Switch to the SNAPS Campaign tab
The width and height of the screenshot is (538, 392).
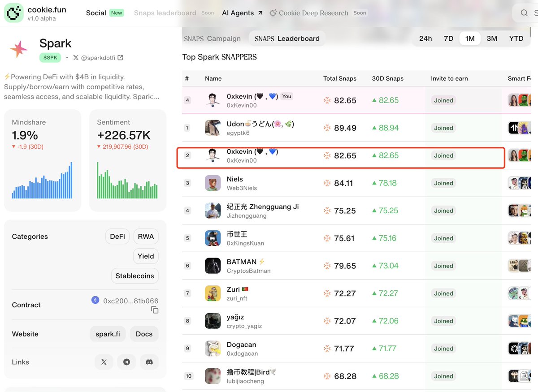[x=213, y=39]
